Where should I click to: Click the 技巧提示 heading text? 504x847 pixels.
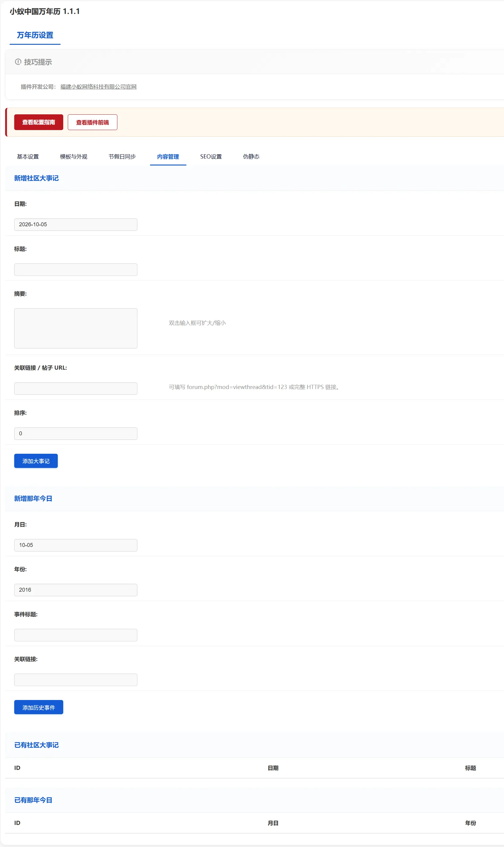[x=38, y=62]
